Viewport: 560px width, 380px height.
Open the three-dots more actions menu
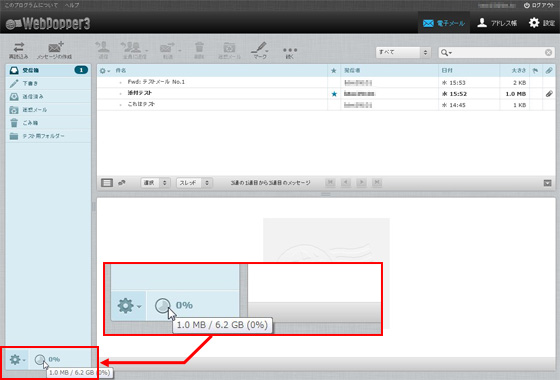click(x=290, y=52)
